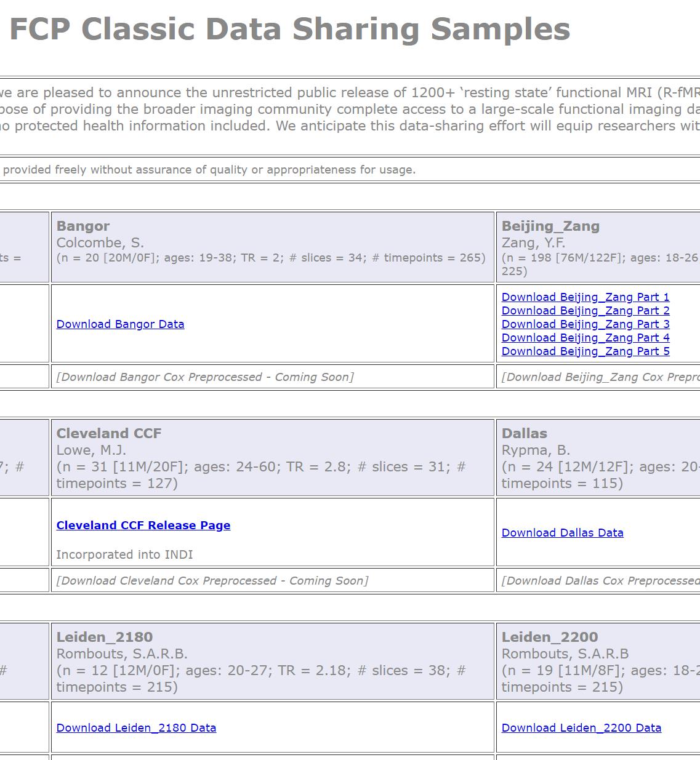Viewport: 700px width, 760px height.
Task: Click the Cleveland CCF site heading
Action: pyautogui.click(x=109, y=434)
